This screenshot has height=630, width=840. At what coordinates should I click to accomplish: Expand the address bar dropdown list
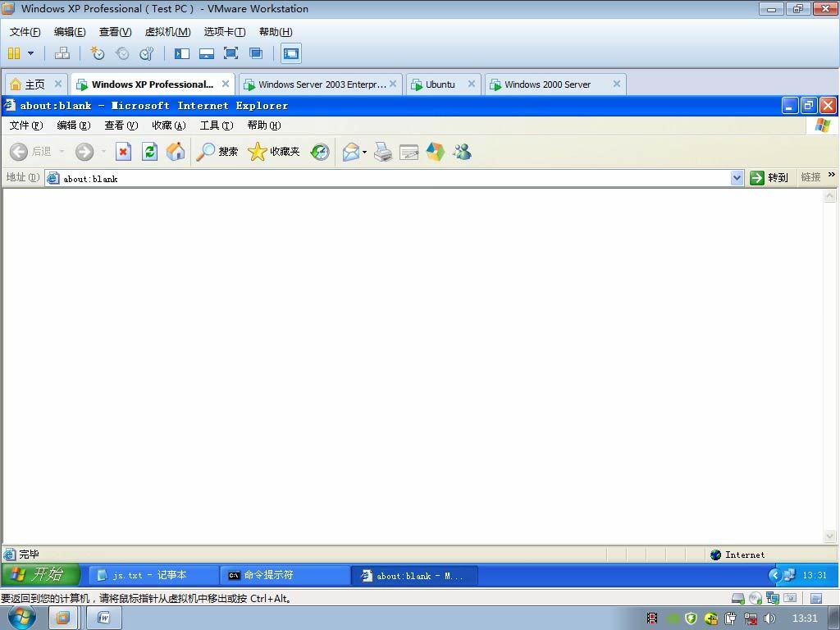click(737, 178)
